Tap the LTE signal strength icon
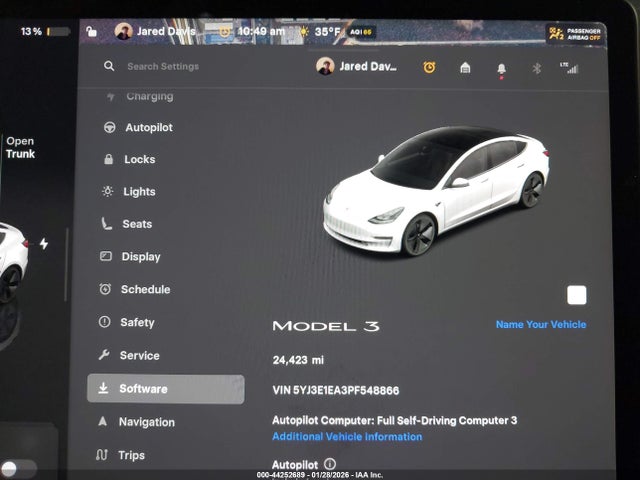This screenshot has width=640, height=480. [571, 67]
